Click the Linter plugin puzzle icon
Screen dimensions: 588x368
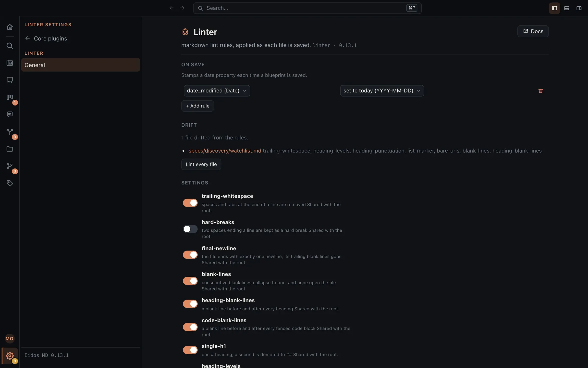coord(185,32)
